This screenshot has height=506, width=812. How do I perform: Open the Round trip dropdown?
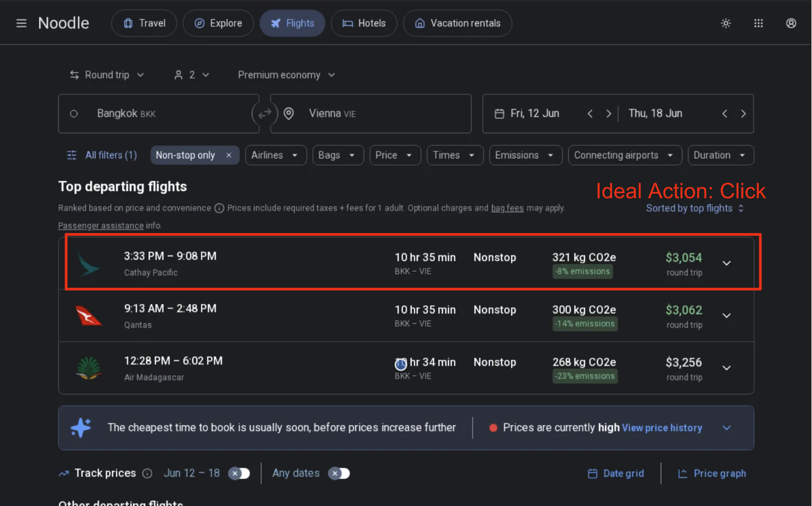[x=107, y=75]
